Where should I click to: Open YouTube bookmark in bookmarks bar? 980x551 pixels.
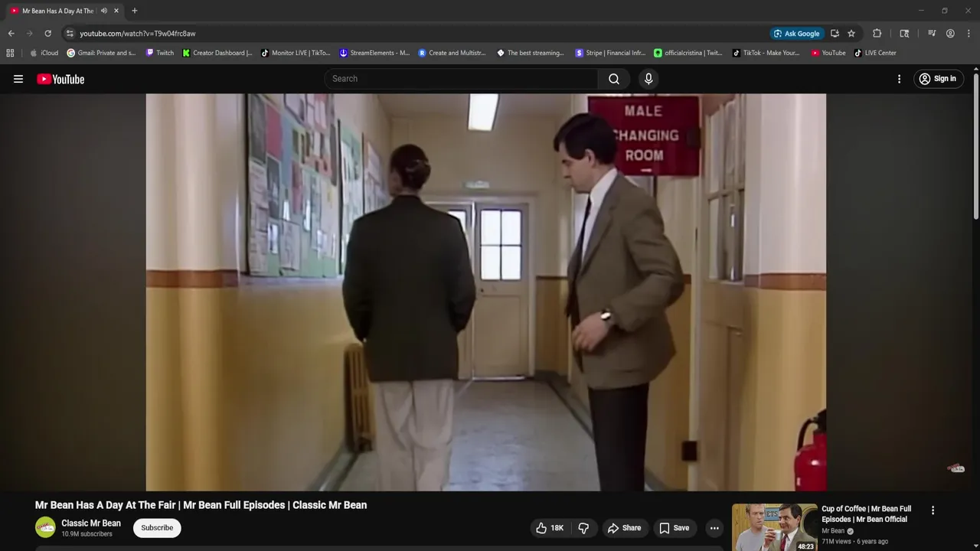click(828, 53)
